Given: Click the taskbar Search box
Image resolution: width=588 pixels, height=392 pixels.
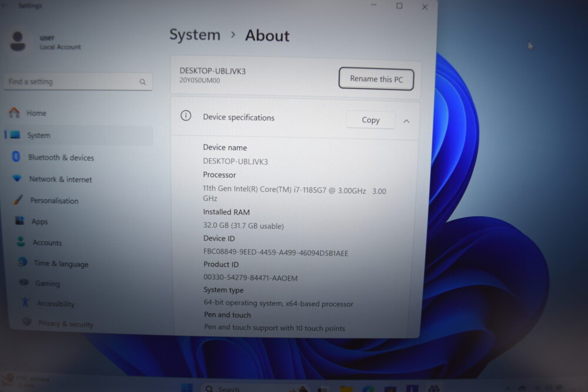Looking at the screenshot, I should click(x=255, y=388).
